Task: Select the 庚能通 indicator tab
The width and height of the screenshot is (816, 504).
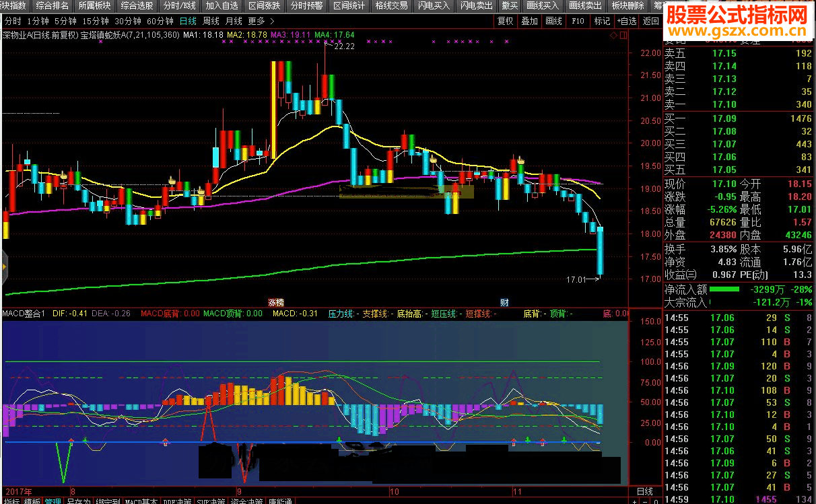Action: (280, 501)
